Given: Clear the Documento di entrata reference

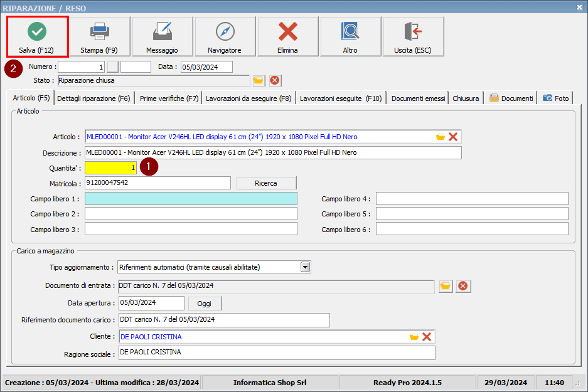Looking at the screenshot, I should [x=464, y=287].
